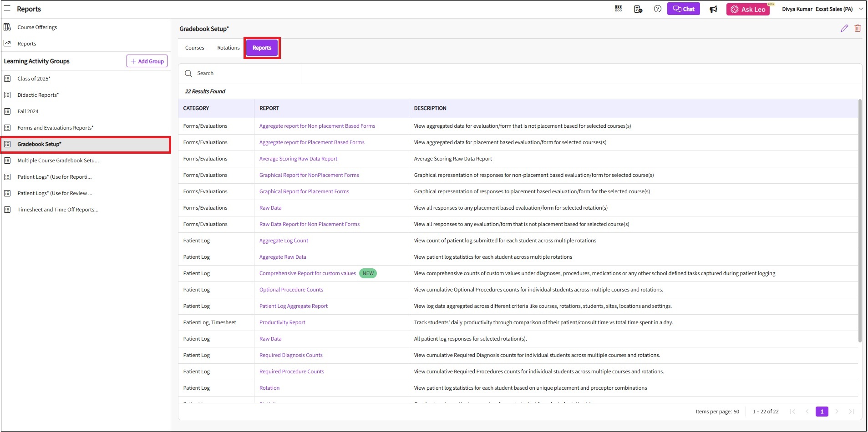Open Average Scoring Raw Data Report link
The height and width of the screenshot is (432, 868).
pos(299,159)
